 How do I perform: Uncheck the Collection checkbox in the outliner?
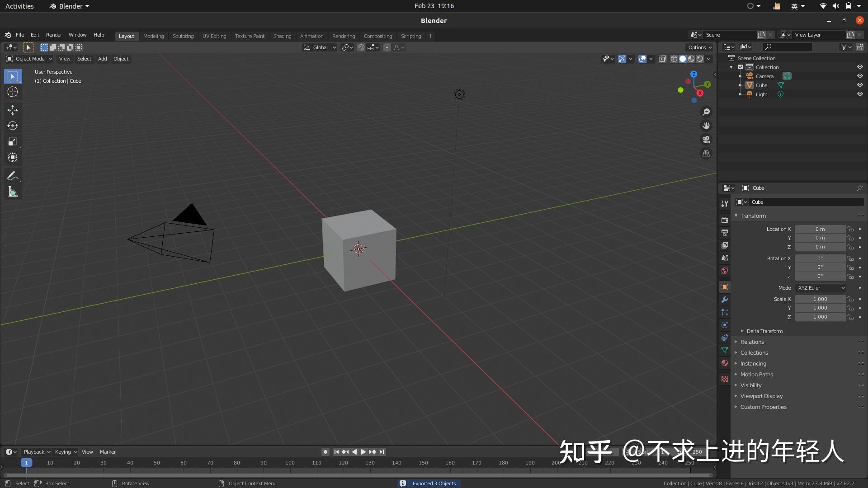tap(741, 67)
